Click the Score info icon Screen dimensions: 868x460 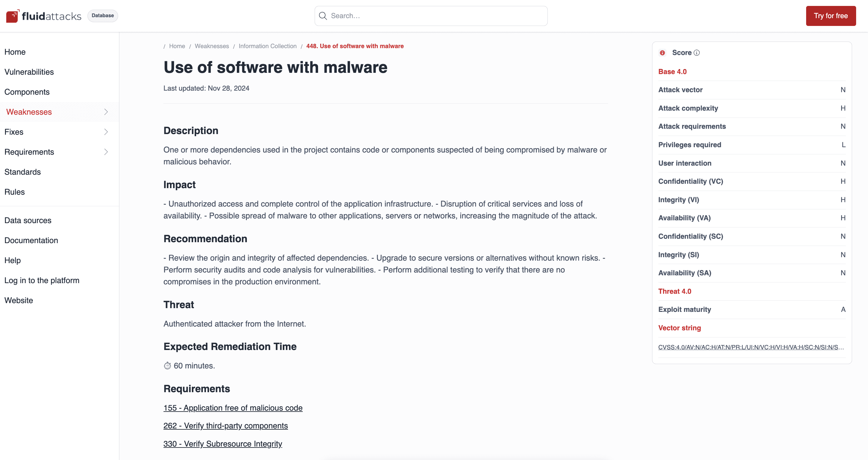pos(696,52)
